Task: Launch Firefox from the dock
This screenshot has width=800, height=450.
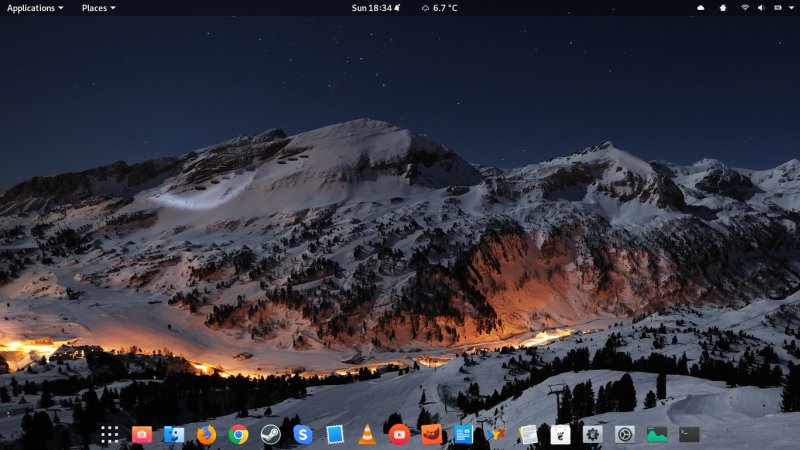Action: coord(206,434)
